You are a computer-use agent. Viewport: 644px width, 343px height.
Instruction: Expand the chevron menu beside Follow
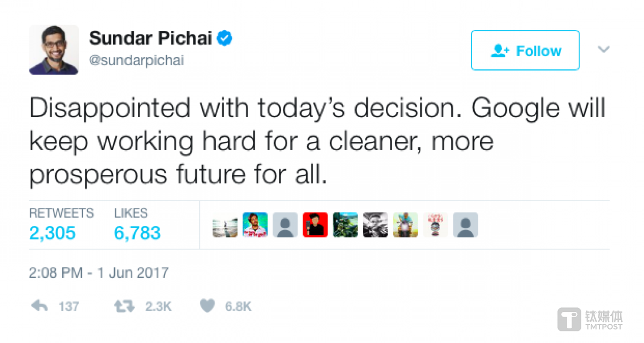pos(604,50)
